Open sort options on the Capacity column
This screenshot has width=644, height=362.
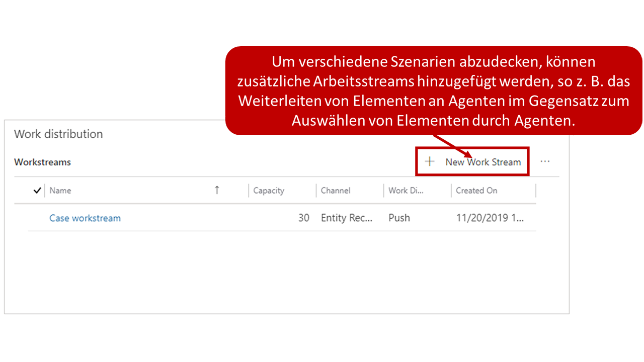pyautogui.click(x=269, y=190)
